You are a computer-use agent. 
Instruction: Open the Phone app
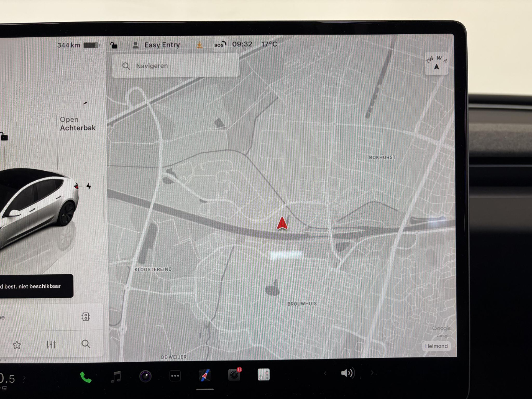point(86,377)
